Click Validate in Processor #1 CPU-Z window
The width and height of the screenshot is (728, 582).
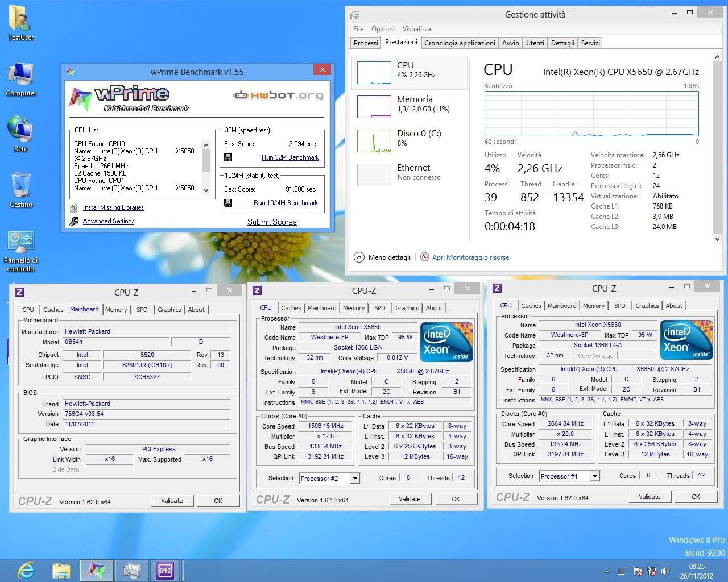click(x=650, y=497)
